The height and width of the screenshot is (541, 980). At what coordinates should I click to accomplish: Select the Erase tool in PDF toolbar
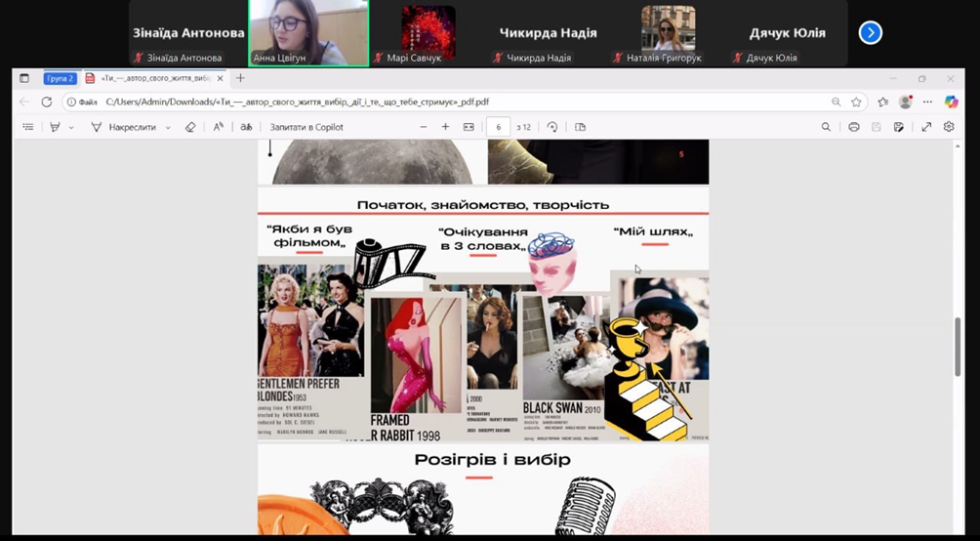pos(190,127)
